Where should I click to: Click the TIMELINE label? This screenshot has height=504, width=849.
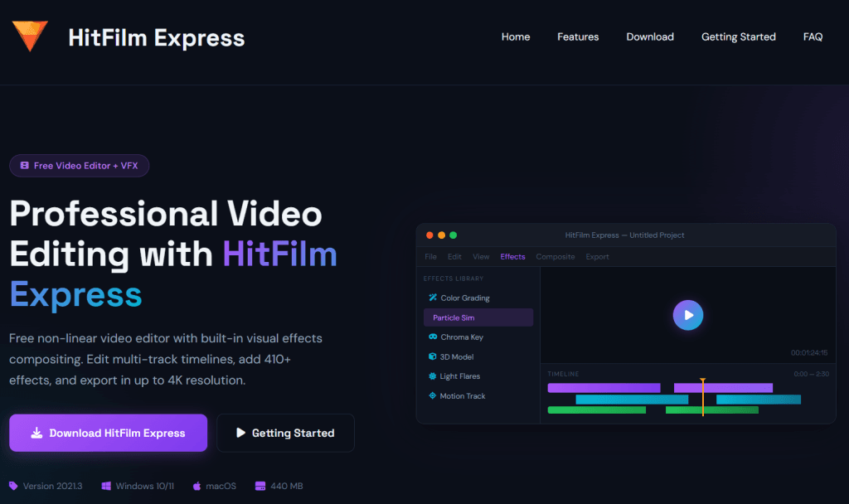(x=563, y=374)
